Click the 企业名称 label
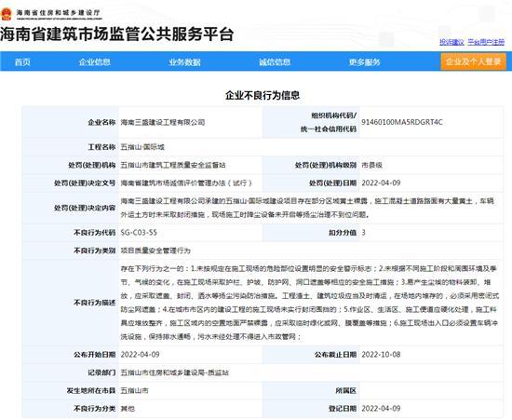 tap(101, 123)
